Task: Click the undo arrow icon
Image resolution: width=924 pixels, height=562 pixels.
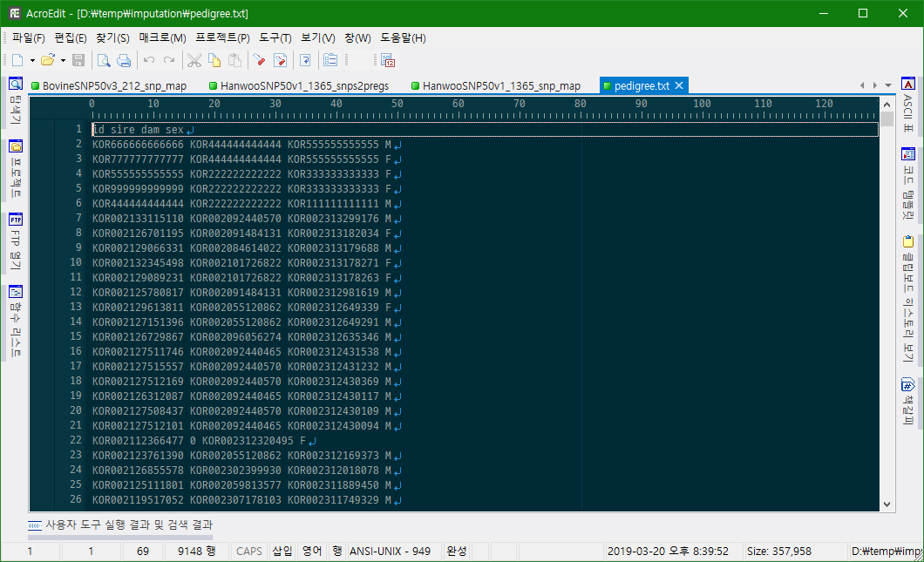Action: (149, 60)
